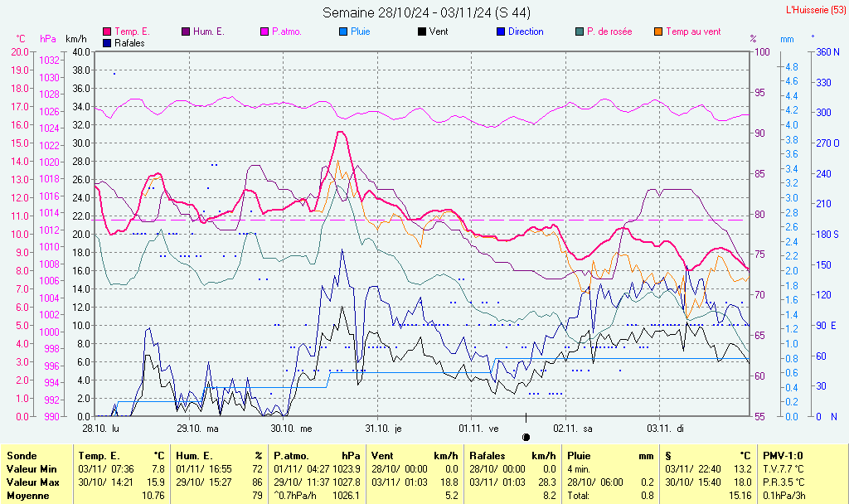Viewport: 849px width, 504px height.
Task: Click the P.atmo. label in the legend
Action: click(x=287, y=32)
